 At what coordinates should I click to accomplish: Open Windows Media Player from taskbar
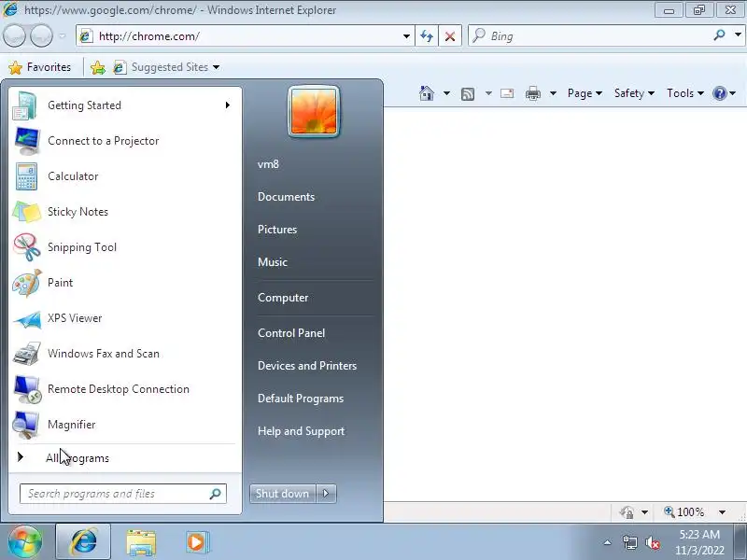pyautogui.click(x=196, y=542)
